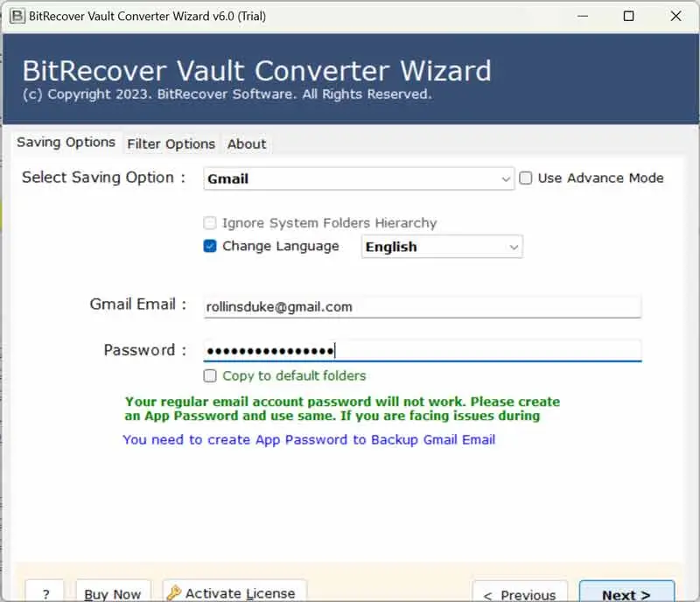Click the Buy Now button
700x602 pixels.
113,593
